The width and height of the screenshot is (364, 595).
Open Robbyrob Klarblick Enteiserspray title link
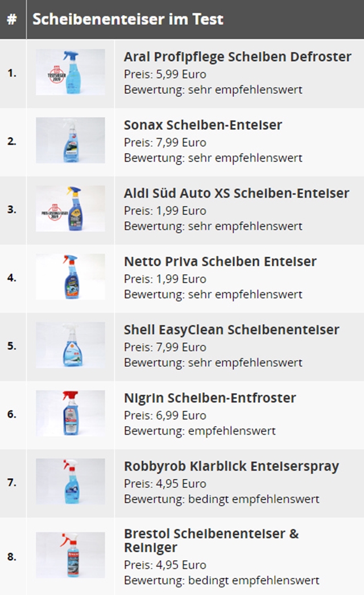click(x=231, y=466)
